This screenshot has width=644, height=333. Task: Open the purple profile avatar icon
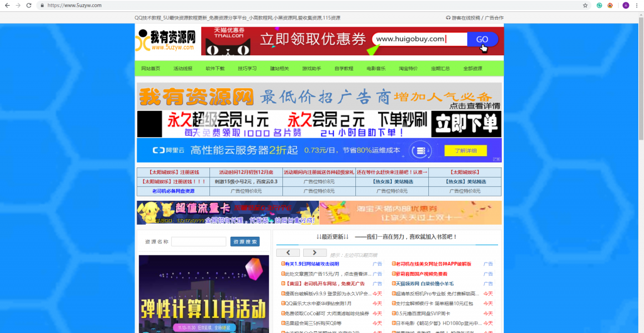coord(626,5)
